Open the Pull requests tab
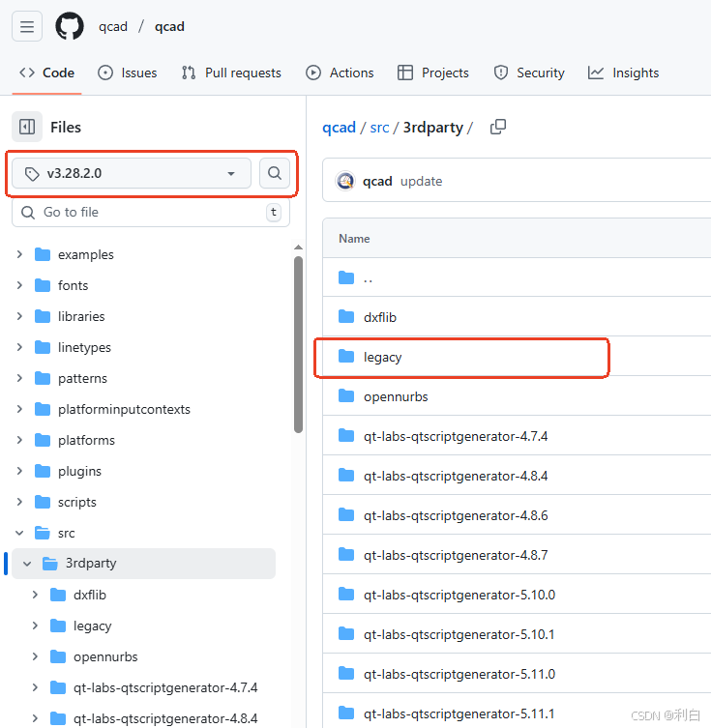Screen dimensions: 711x728 coord(231,73)
